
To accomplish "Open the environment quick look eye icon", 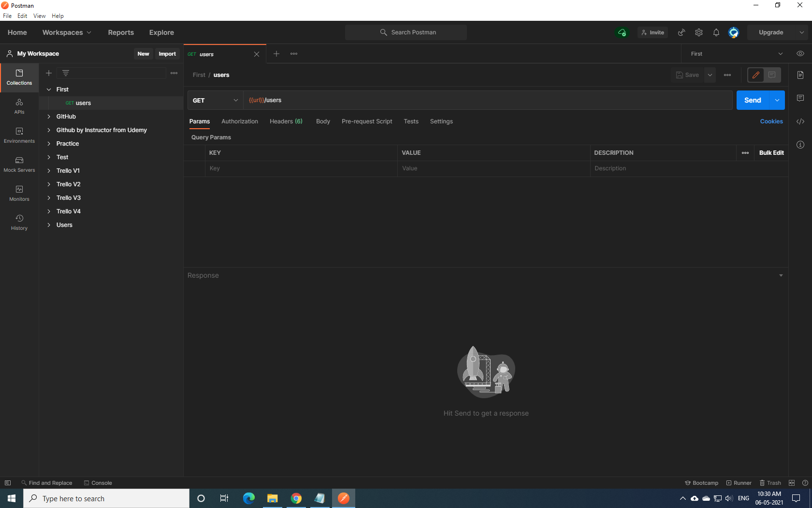I will pos(800,54).
